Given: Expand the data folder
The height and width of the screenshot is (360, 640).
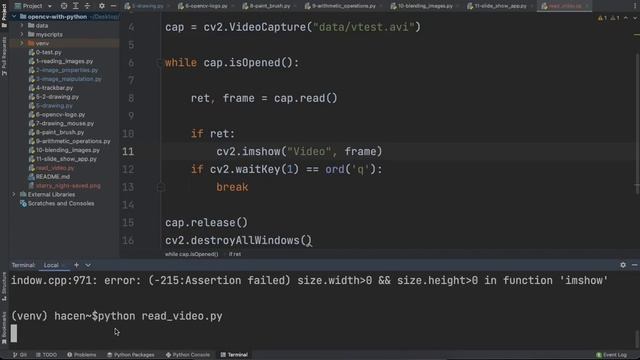Looking at the screenshot, I should pos(22,26).
